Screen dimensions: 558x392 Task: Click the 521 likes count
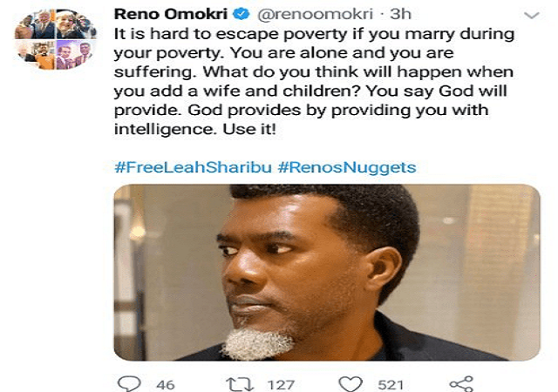click(391, 383)
